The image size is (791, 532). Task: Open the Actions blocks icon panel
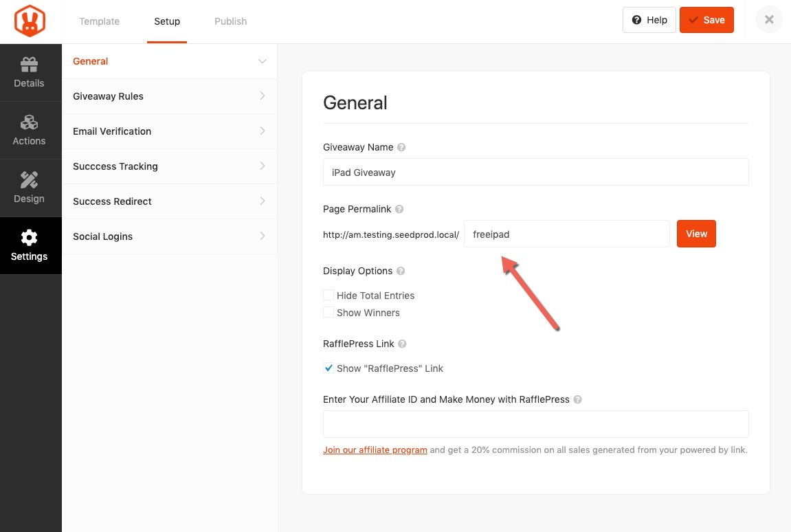30,130
